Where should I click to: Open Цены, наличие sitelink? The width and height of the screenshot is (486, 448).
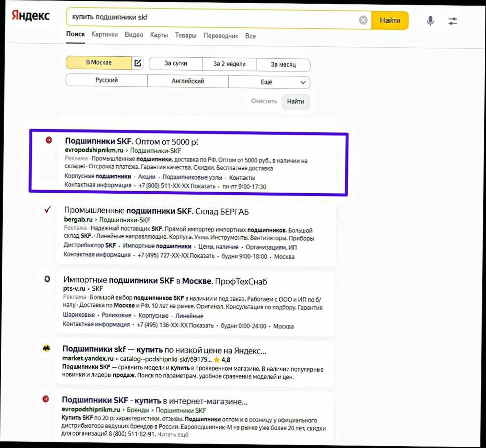218,247
